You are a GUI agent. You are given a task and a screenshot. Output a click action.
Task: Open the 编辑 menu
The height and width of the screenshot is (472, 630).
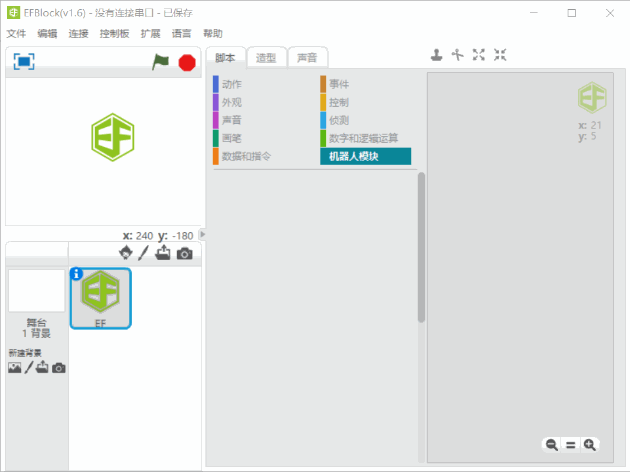tap(47, 34)
